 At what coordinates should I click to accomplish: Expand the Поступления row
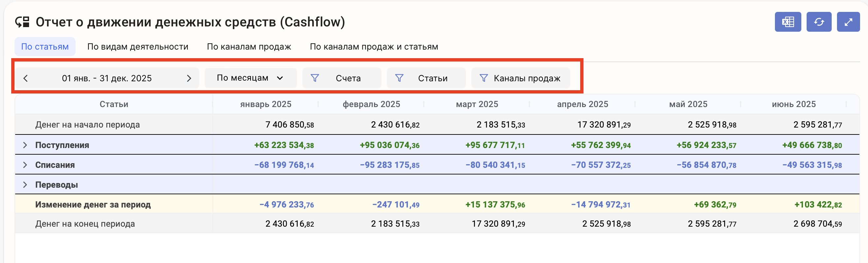(25, 145)
